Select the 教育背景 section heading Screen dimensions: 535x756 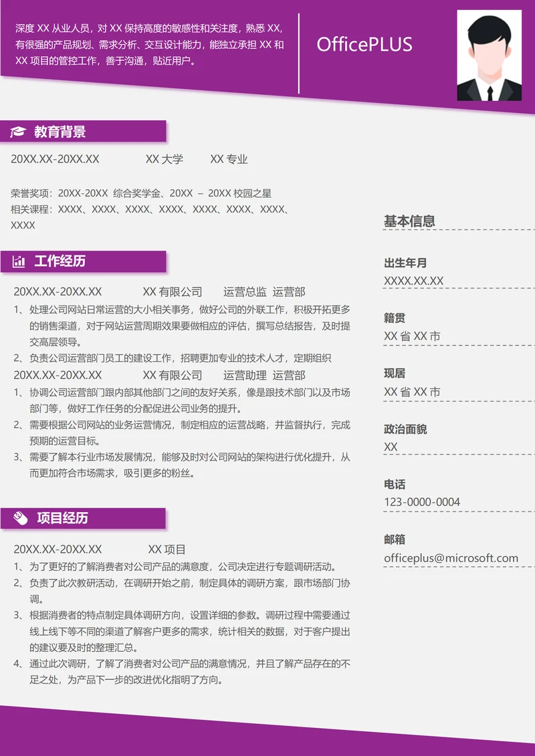60,132
